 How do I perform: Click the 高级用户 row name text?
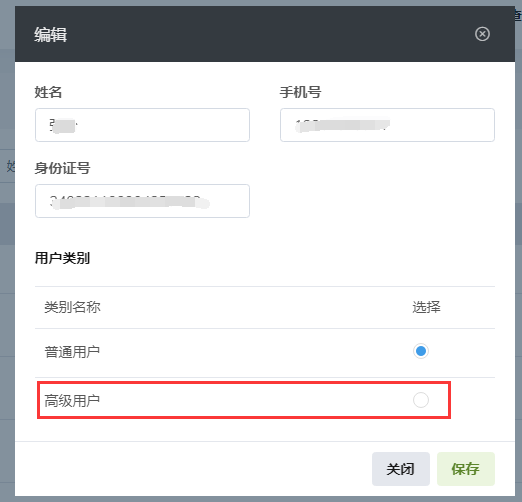[72, 401]
